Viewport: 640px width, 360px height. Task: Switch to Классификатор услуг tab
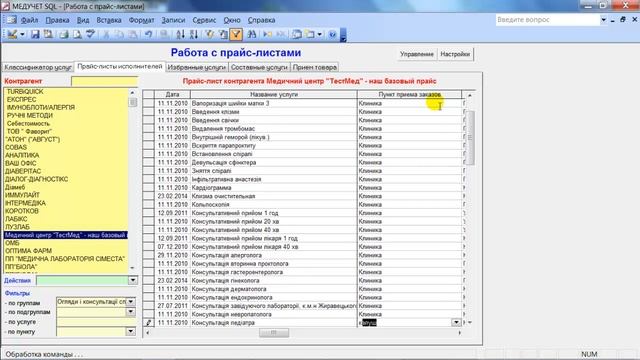pyautogui.click(x=38, y=67)
